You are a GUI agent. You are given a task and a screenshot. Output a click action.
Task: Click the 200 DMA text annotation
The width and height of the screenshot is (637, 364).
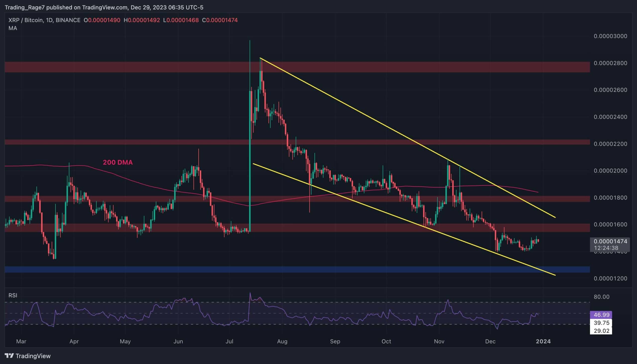(118, 163)
